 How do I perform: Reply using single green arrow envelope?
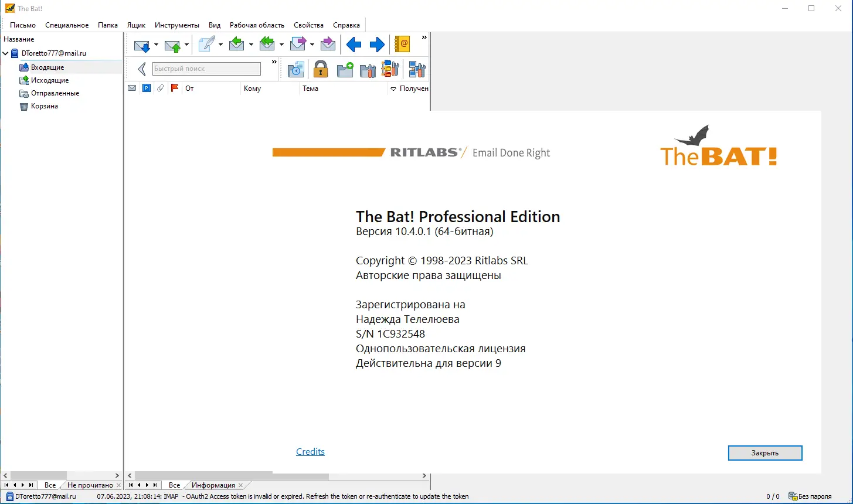coord(237,45)
